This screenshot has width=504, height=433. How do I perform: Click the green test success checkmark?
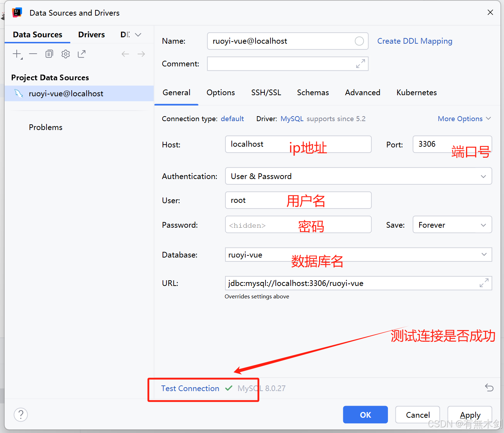tap(229, 388)
